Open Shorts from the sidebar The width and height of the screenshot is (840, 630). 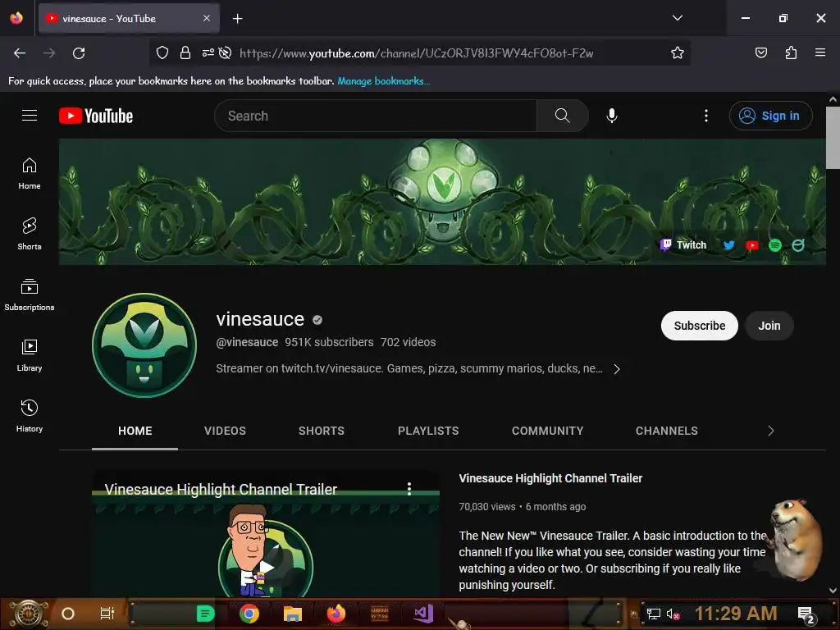(30, 234)
